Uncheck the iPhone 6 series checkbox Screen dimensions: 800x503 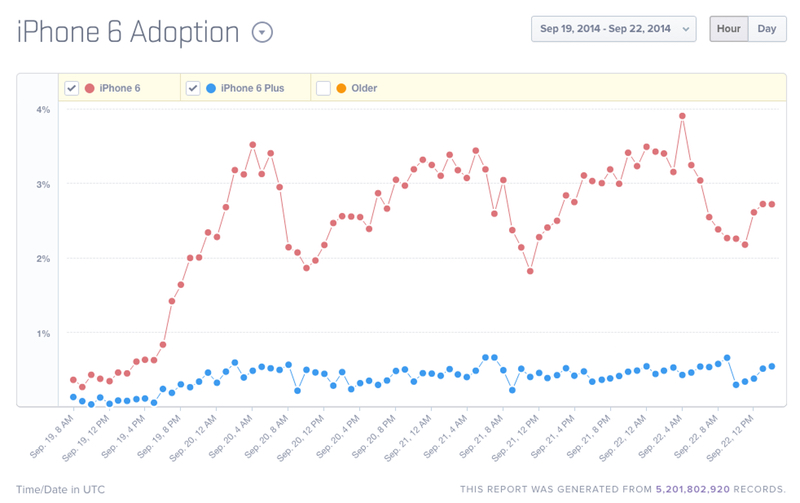[x=72, y=88]
